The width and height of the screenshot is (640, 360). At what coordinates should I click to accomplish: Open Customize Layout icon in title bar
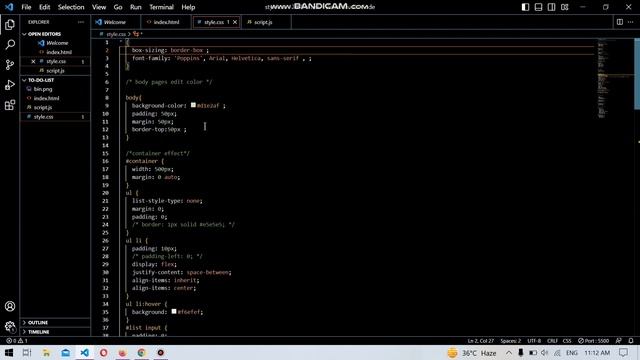click(564, 7)
